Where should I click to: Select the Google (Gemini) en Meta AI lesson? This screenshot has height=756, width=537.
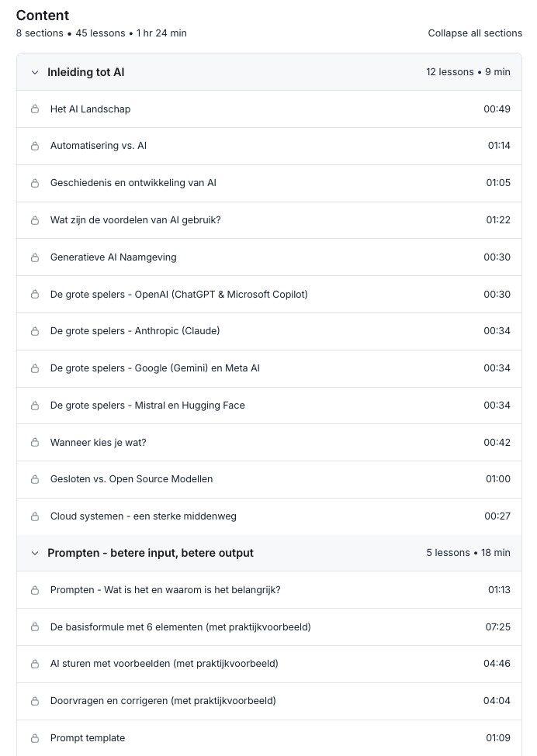(154, 368)
